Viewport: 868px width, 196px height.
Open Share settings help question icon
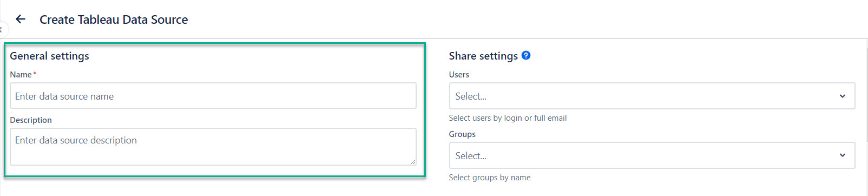(526, 55)
